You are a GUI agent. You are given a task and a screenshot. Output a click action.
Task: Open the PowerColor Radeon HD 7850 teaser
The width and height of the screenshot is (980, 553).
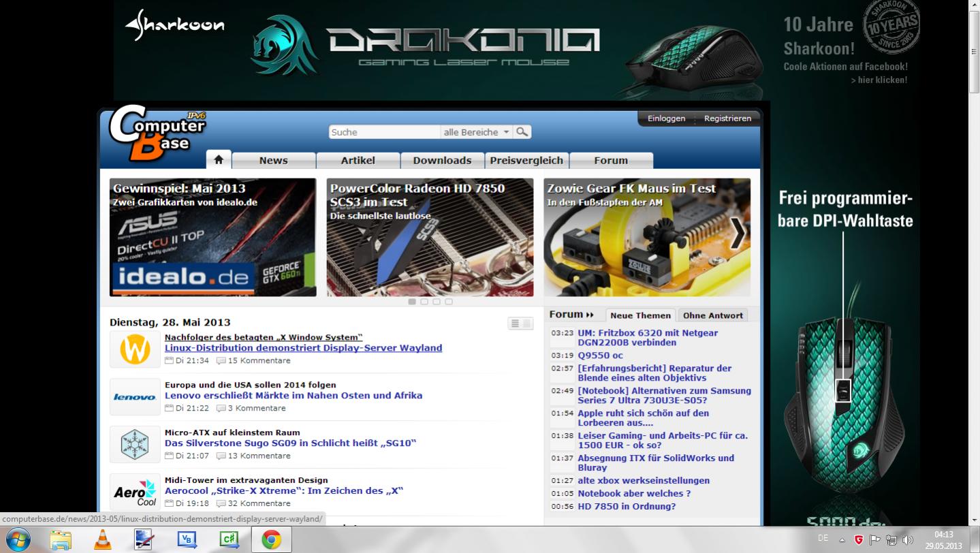[x=430, y=237]
